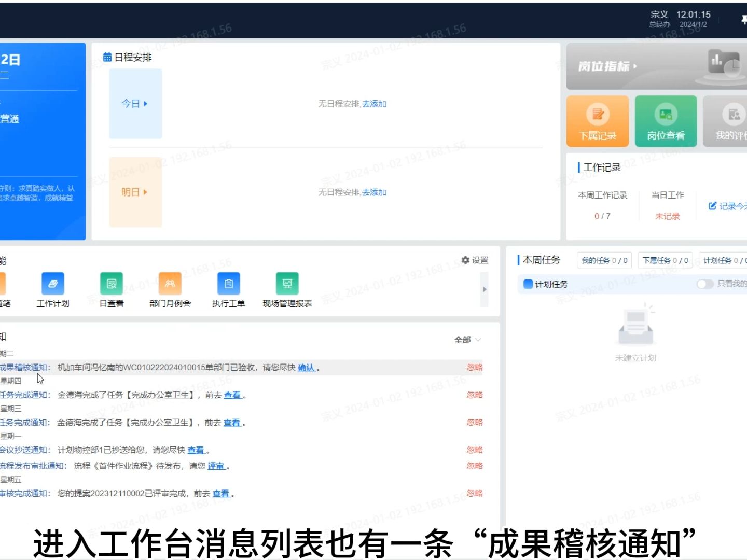Click the orange 下属记录 icon

point(598,120)
